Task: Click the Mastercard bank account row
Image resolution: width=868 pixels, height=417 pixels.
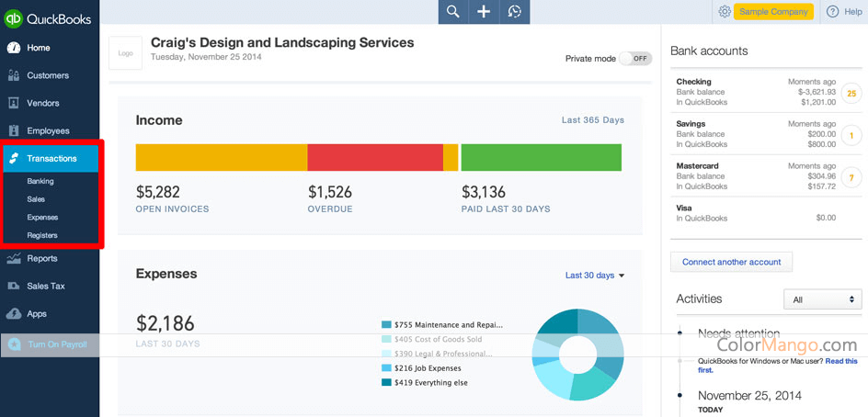Action: pos(766,176)
